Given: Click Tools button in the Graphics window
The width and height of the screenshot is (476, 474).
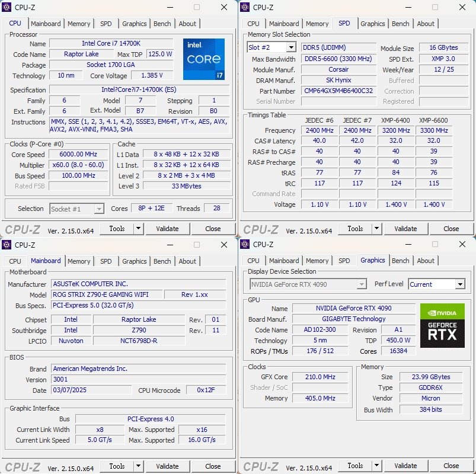Looking at the screenshot, I should click(355, 466).
